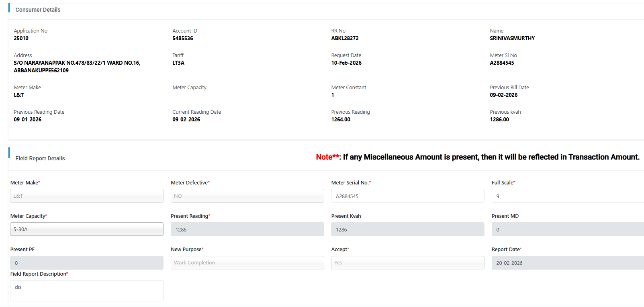Viewport: 644px width, 307px height.
Task: Click the Meter Serial No. input field
Action: pos(407,196)
